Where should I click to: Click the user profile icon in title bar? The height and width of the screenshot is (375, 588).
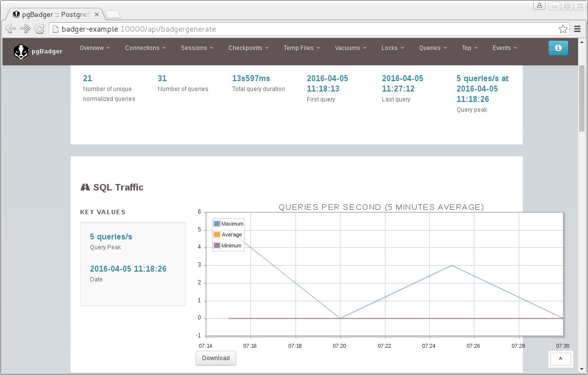click(x=539, y=6)
